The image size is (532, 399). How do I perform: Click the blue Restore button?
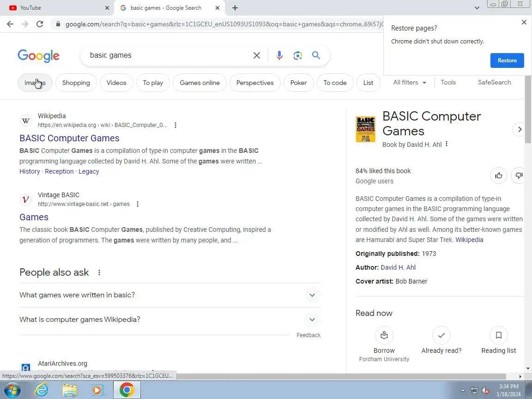(507, 60)
